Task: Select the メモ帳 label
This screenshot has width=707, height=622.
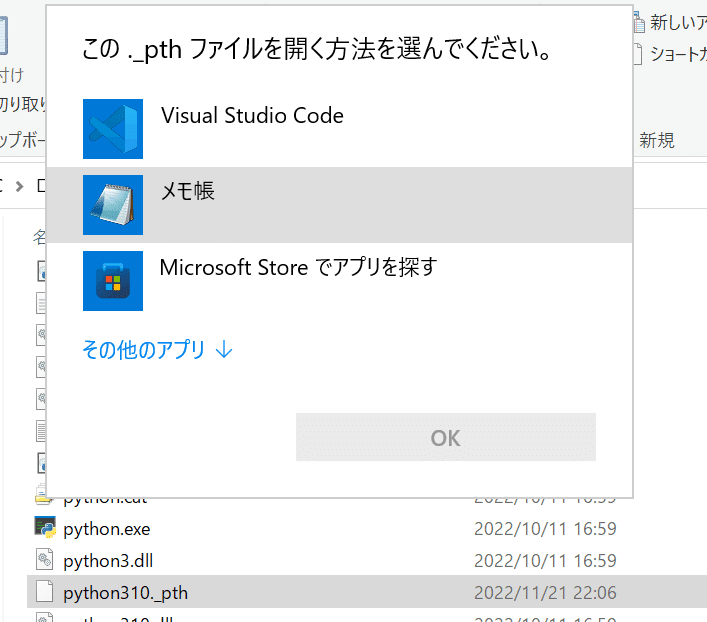Action: 188,191
